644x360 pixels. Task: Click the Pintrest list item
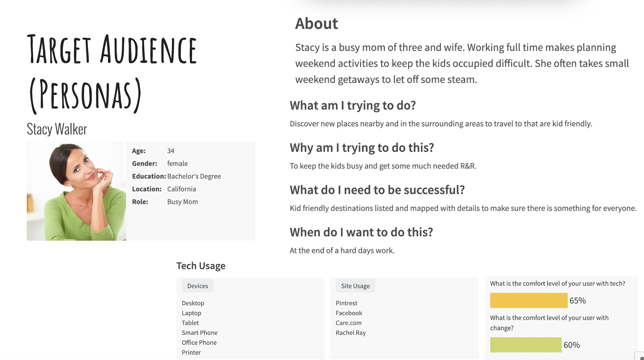tap(346, 303)
